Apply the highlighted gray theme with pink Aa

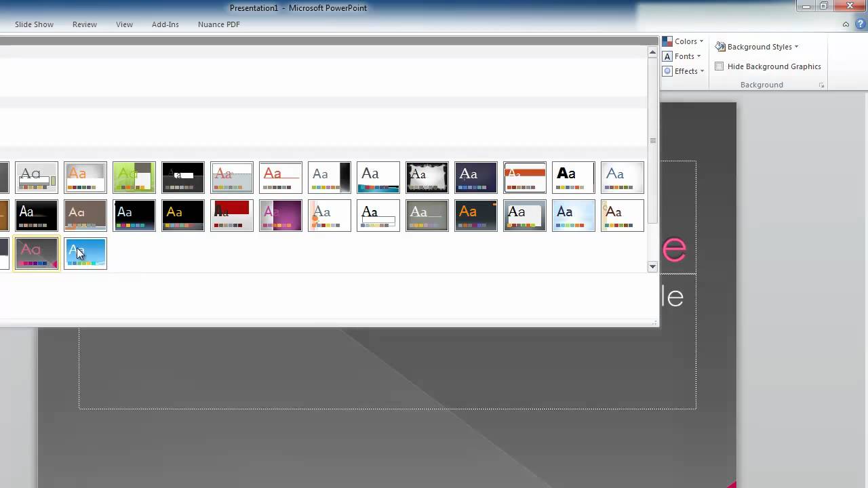click(37, 253)
